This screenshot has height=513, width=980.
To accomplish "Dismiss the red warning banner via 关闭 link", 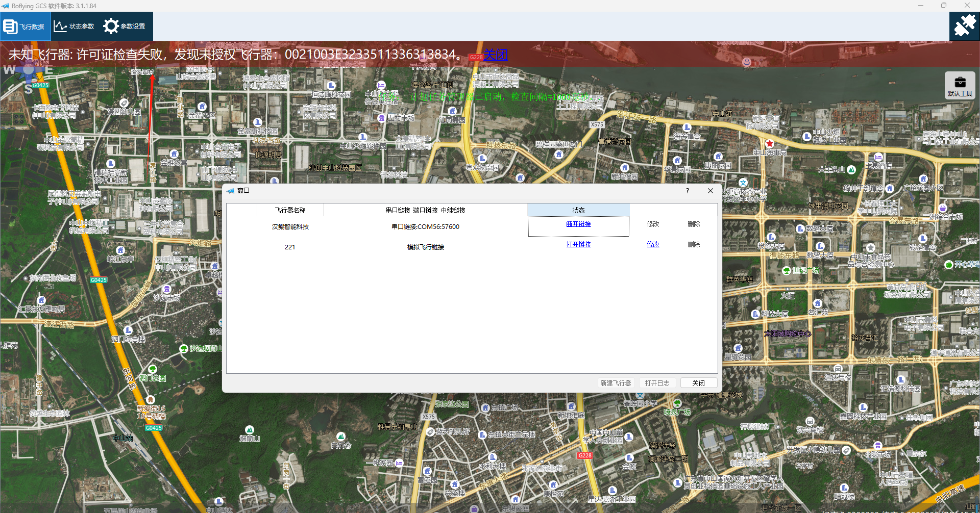I will [495, 55].
